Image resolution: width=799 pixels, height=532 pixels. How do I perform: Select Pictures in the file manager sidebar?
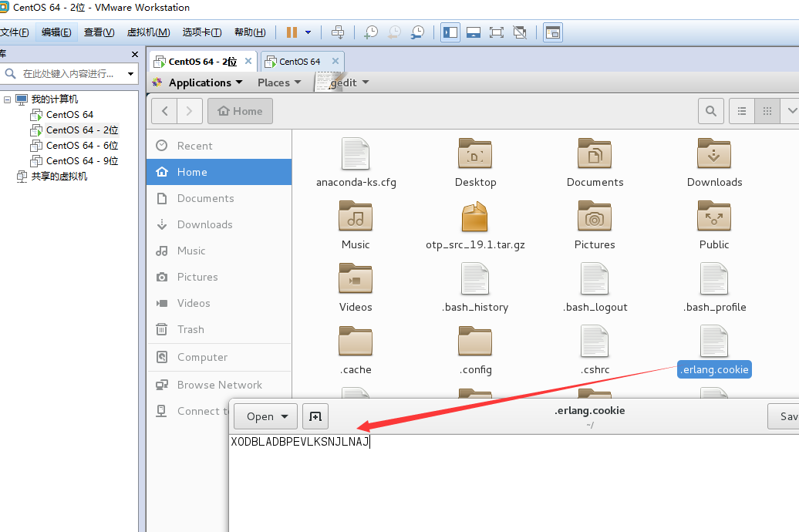pyautogui.click(x=219, y=278)
